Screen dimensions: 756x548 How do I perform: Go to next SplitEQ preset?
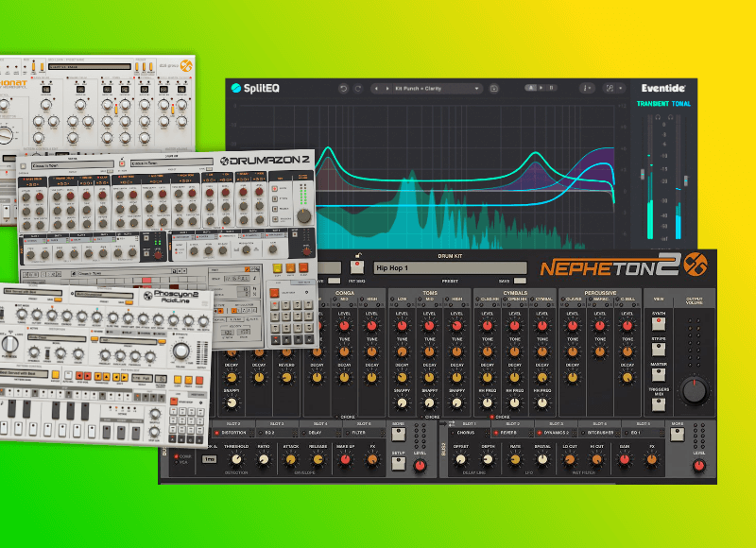tap(387, 89)
